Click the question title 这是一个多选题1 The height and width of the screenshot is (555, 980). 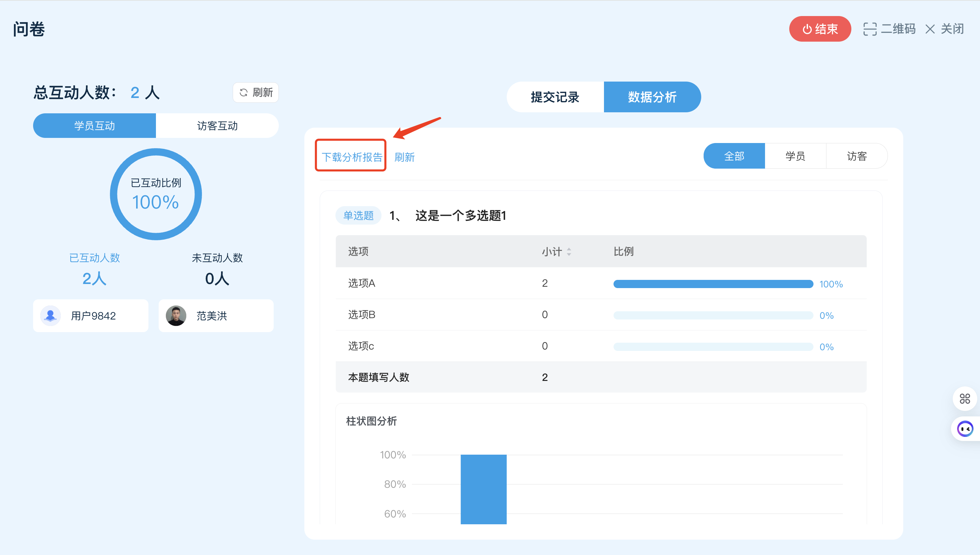[460, 216]
